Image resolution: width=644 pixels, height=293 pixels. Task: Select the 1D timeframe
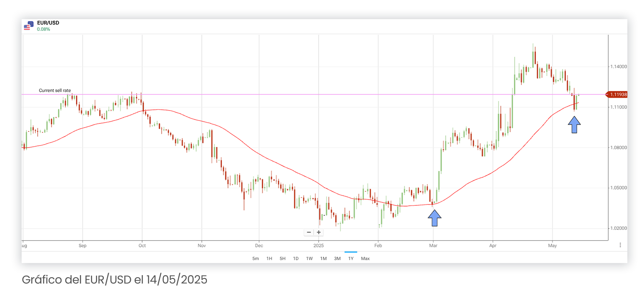[x=296, y=259]
